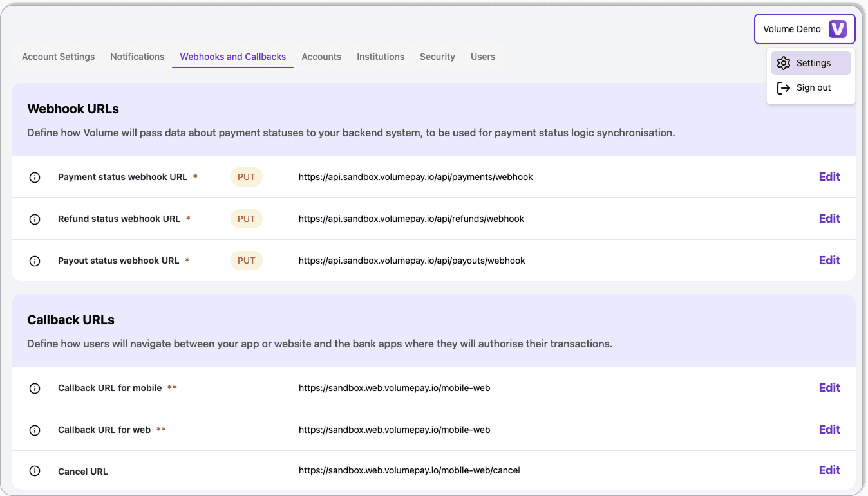Viewport: 868px width, 496px height.
Task: Select the Webhooks and Callbacks tab
Action: [232, 57]
